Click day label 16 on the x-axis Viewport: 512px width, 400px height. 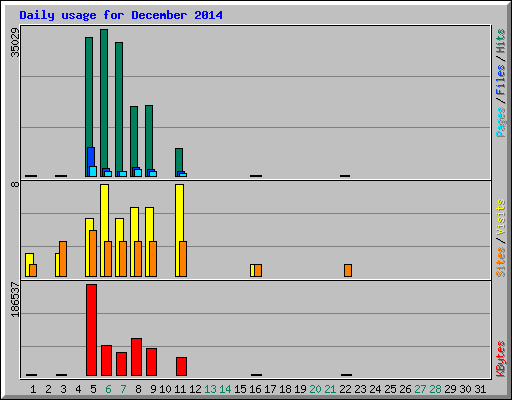click(255, 389)
